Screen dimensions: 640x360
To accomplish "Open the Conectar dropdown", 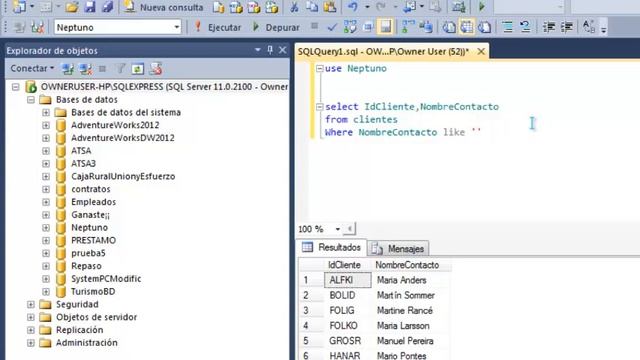I will 32,69.
